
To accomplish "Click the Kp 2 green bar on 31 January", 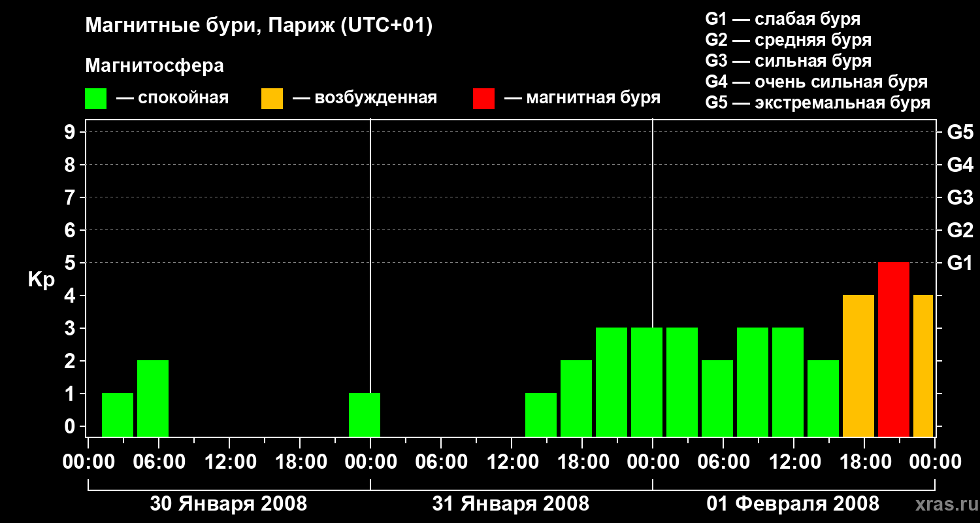I will point(576,398).
